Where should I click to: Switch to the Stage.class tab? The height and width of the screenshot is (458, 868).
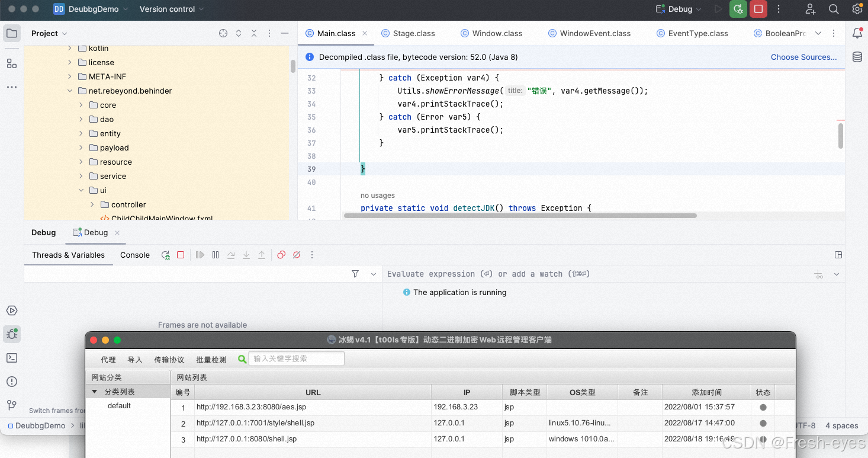413,33
